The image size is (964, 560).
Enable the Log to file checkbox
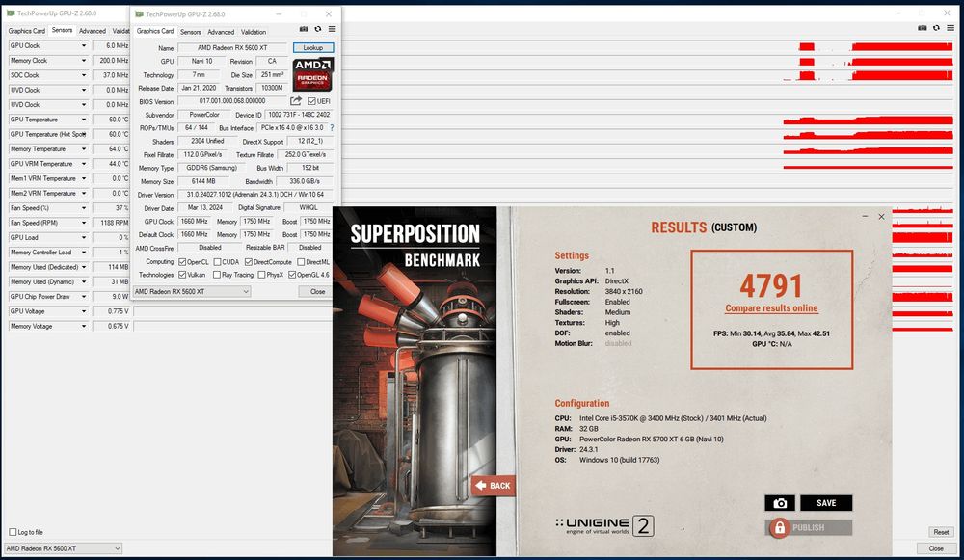coord(13,532)
